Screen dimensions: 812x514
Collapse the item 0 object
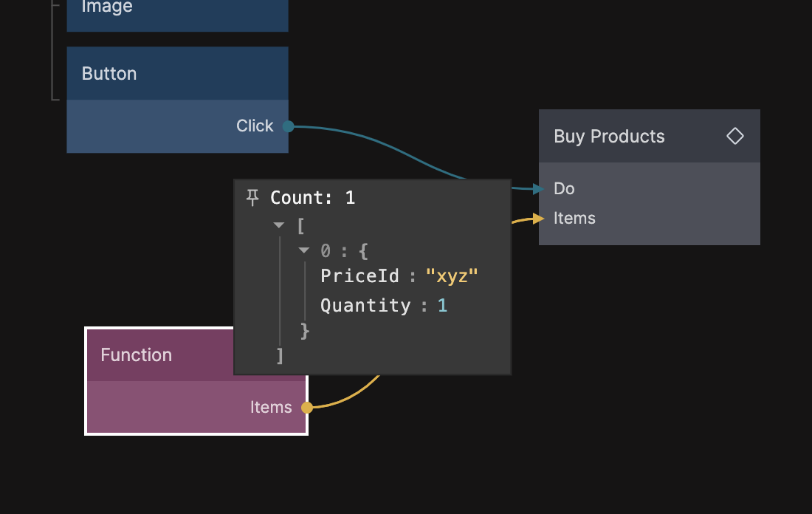[304, 251]
